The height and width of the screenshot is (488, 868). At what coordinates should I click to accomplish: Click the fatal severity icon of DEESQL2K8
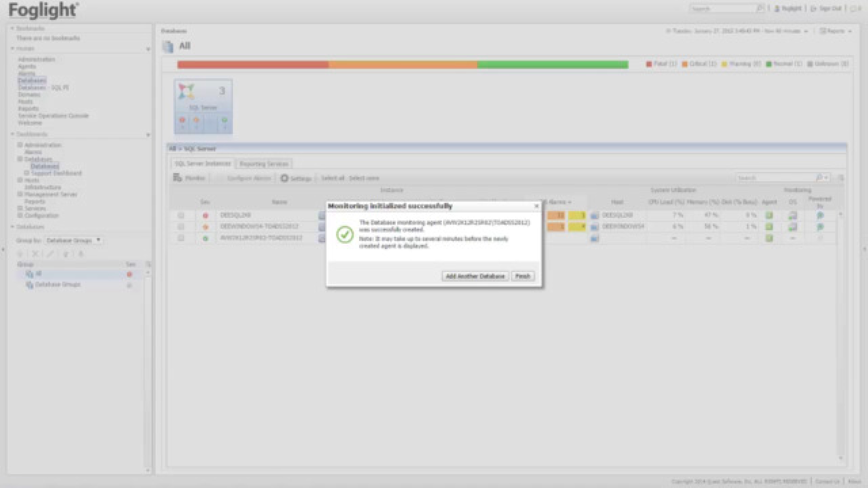click(205, 216)
